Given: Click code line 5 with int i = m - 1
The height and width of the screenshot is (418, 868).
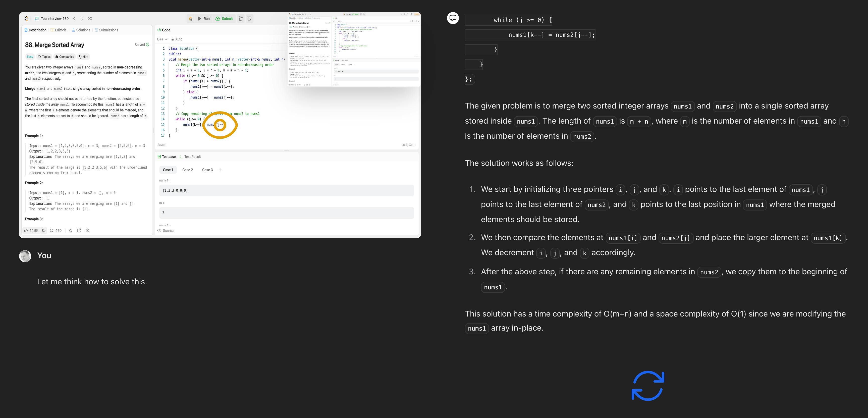Looking at the screenshot, I should click(212, 70).
